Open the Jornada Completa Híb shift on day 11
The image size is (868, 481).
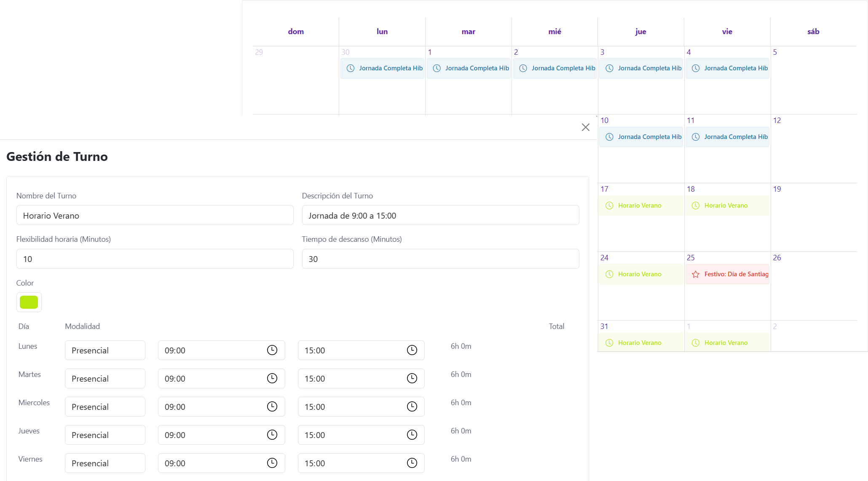point(727,137)
